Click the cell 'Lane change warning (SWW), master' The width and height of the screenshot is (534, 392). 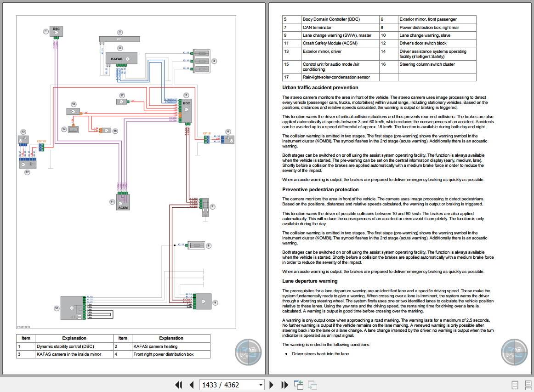pos(340,35)
